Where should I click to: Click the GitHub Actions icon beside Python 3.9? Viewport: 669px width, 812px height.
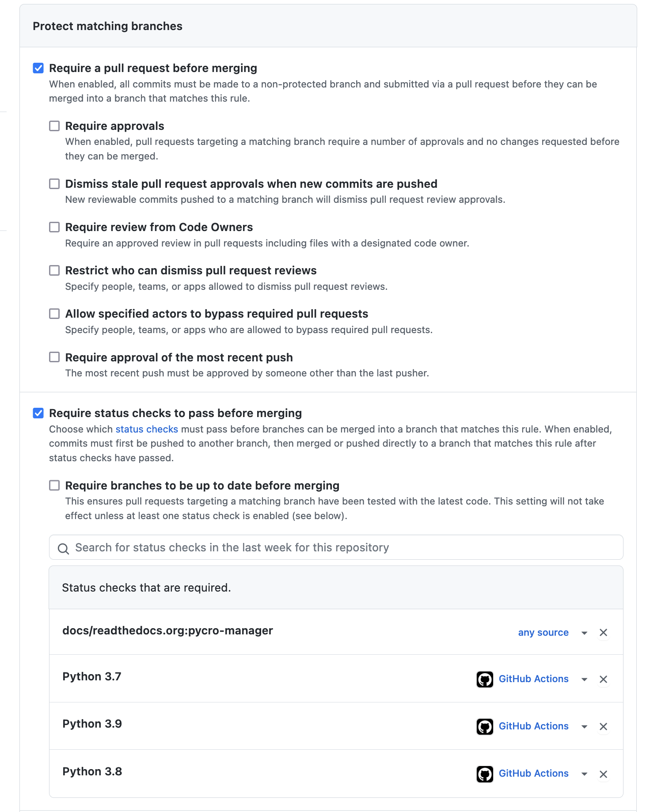tap(484, 726)
